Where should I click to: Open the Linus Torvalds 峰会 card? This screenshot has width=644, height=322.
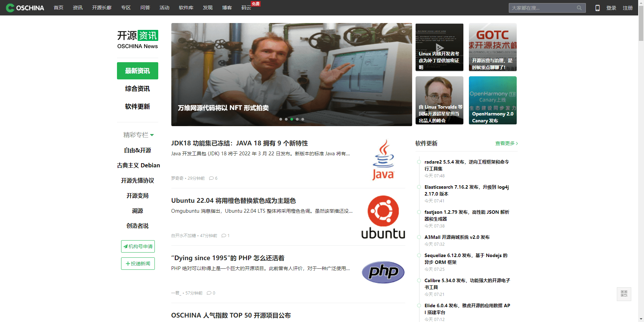[439, 100]
